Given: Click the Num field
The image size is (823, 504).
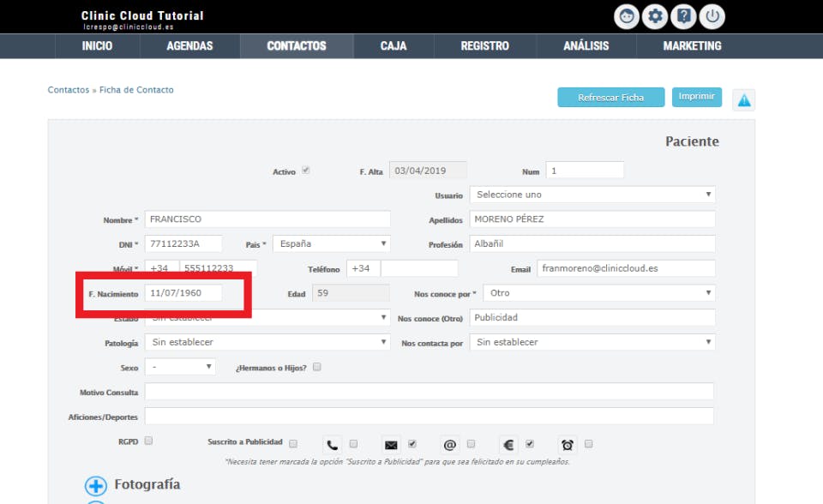Looking at the screenshot, I should 585,170.
